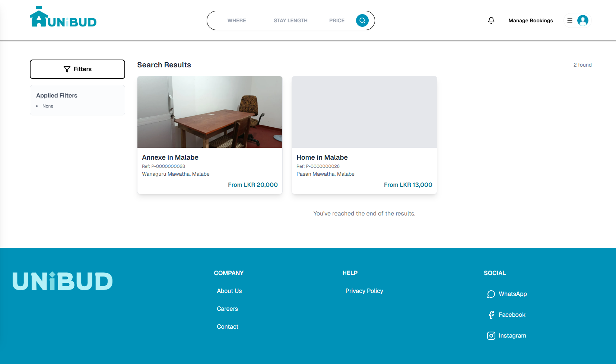Viewport: 616px width, 364px height.
Task: Open the notification bell
Action: (491, 20)
